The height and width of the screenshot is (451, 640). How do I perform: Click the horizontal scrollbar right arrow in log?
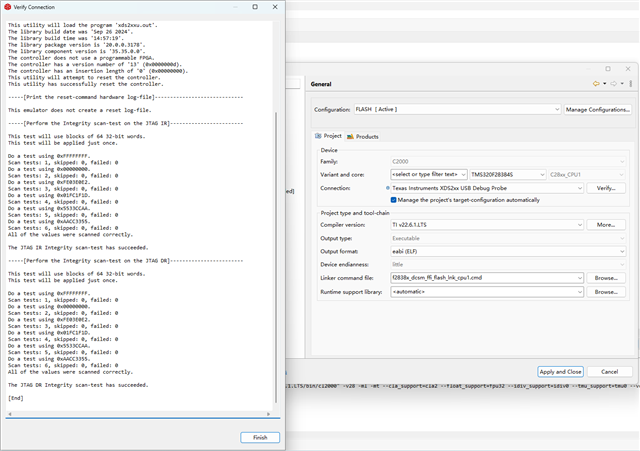(268, 414)
